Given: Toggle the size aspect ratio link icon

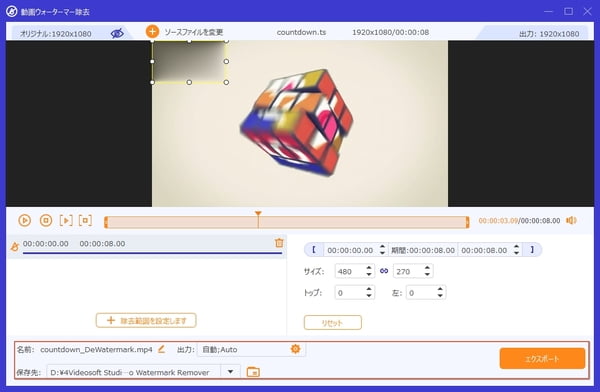Looking at the screenshot, I should coord(384,271).
